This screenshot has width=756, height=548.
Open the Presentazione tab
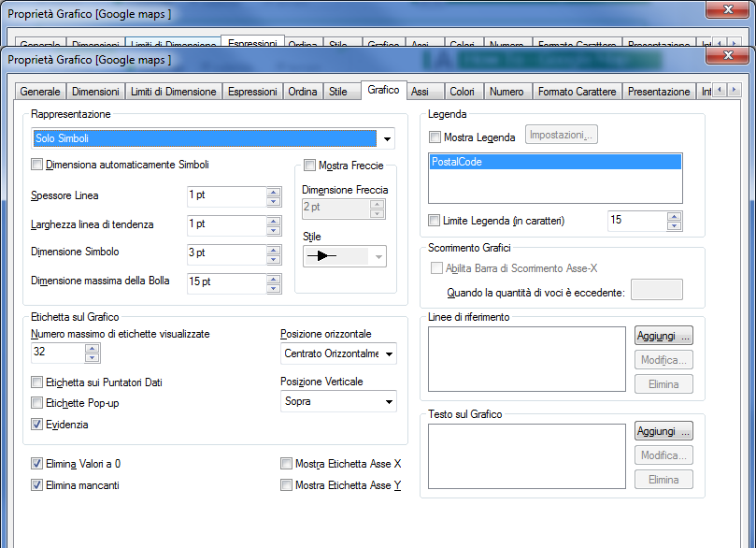[659, 92]
